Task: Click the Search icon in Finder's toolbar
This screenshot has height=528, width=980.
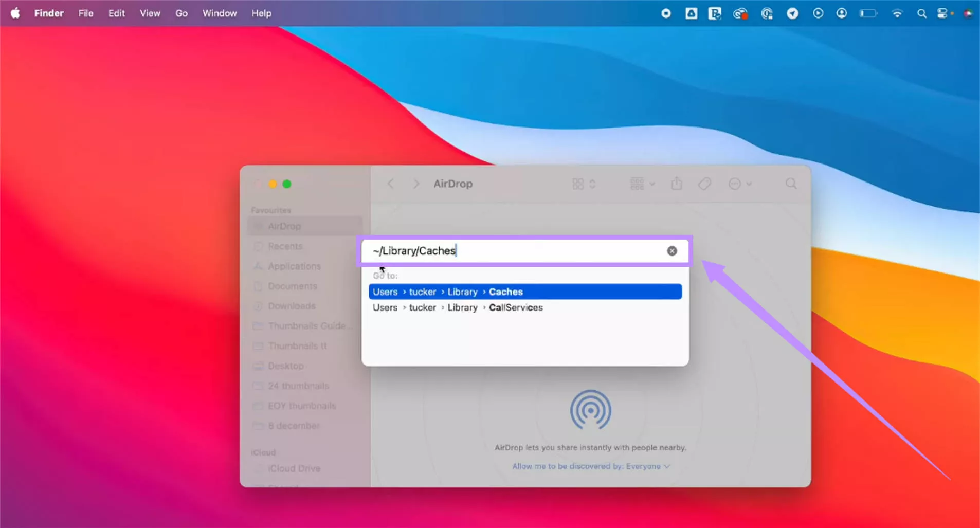Action: [x=790, y=184]
